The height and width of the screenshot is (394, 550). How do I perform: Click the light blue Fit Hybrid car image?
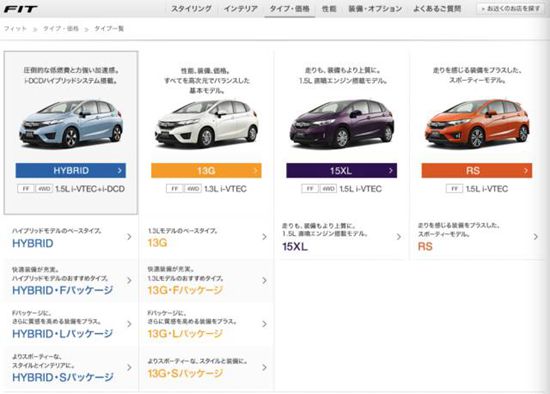[71, 123]
